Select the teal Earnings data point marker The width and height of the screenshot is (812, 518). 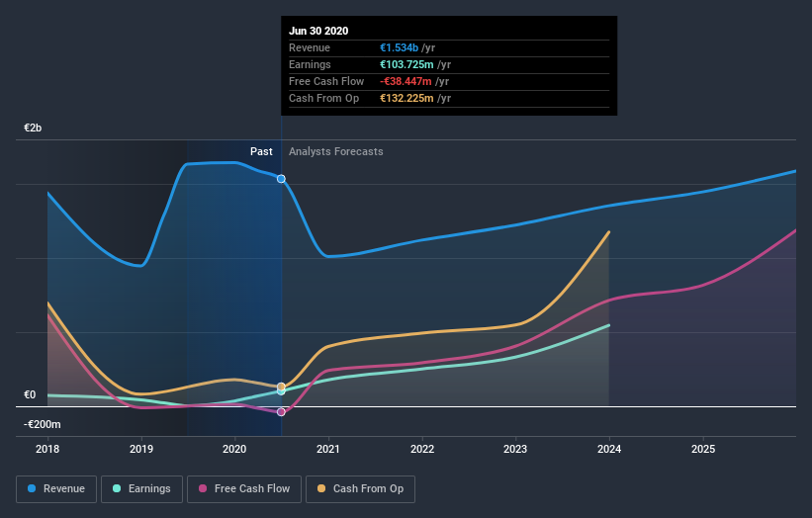point(281,391)
